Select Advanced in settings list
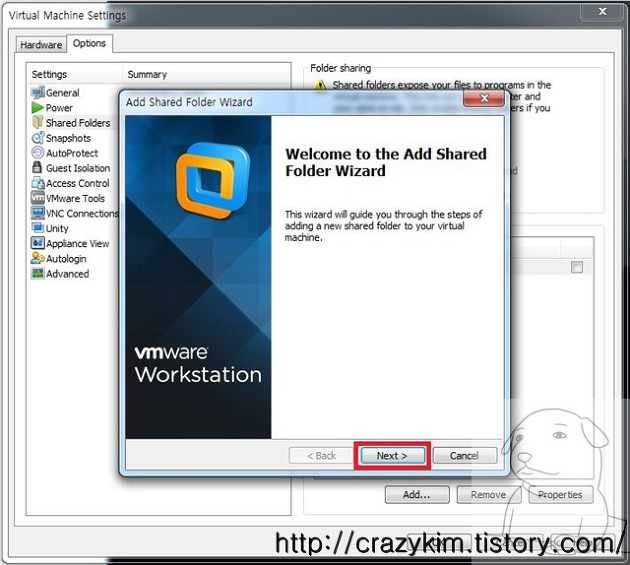The image size is (630, 565). 68,274
